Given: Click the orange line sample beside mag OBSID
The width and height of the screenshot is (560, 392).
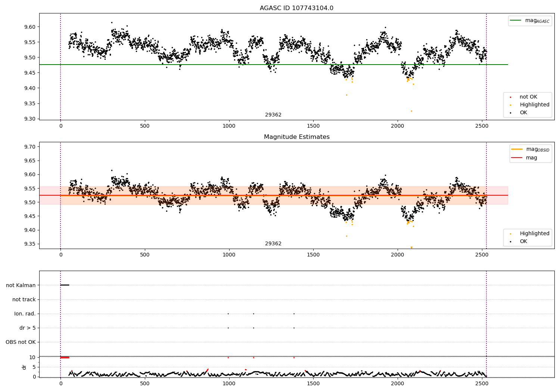Looking at the screenshot, I should tap(517, 149).
